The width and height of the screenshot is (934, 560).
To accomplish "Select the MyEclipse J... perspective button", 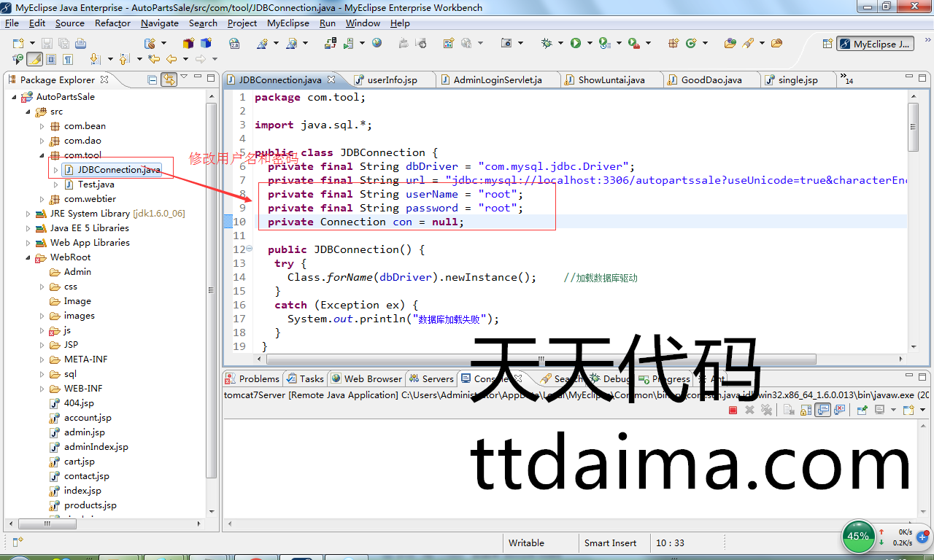I will pos(875,44).
